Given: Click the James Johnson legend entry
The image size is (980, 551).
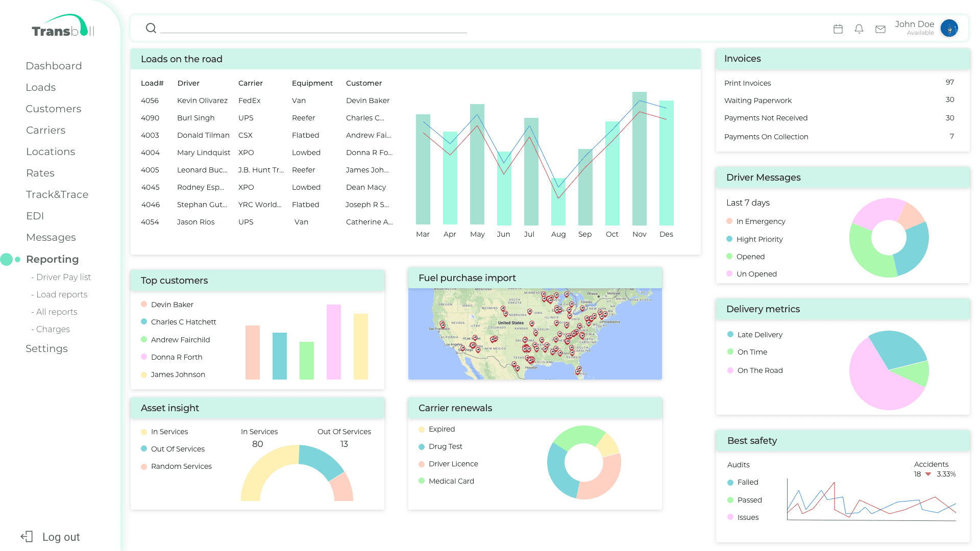Looking at the screenshot, I should [x=173, y=374].
